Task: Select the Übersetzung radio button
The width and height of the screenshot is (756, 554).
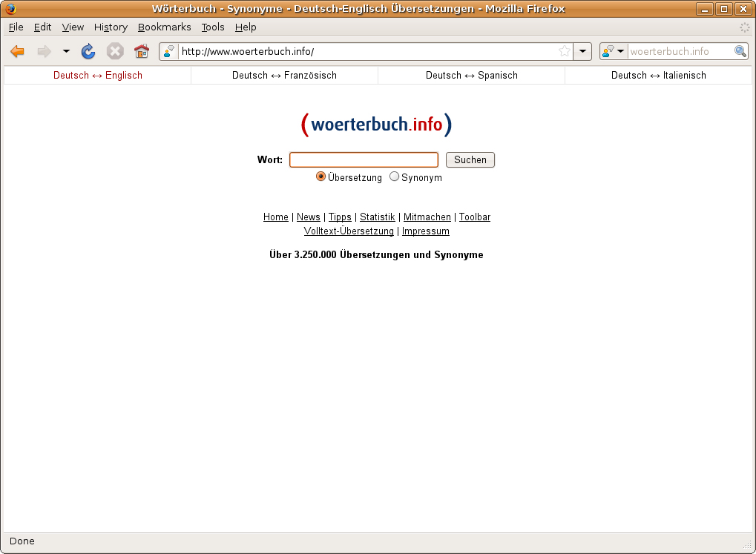Action: pos(321,177)
